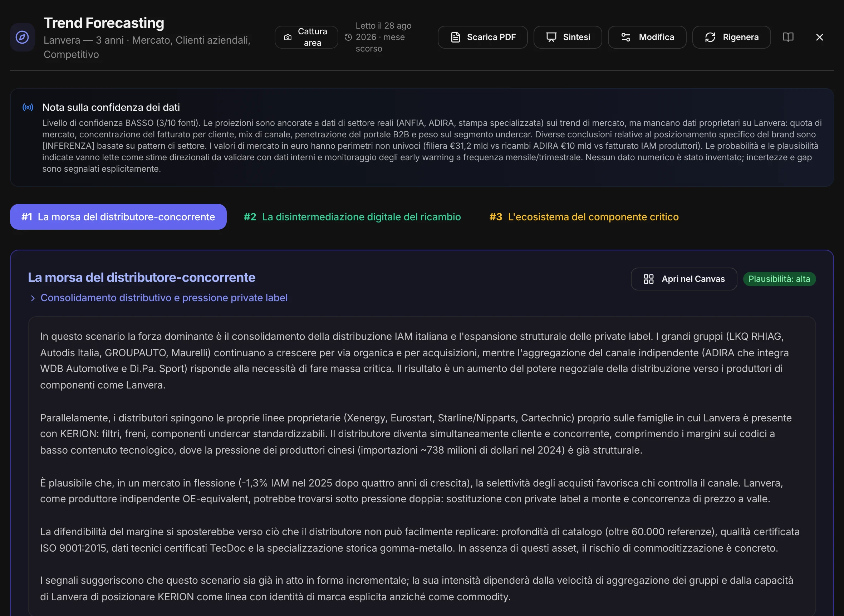Click the Letto il 28 ago 2026 timestamp
This screenshot has width=844, height=616.
384,37
